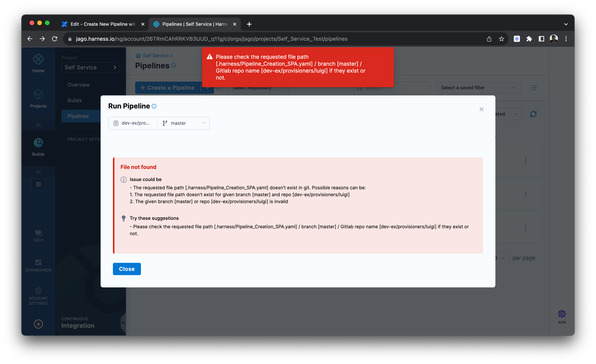Select Pipelines in project menu

(81, 116)
